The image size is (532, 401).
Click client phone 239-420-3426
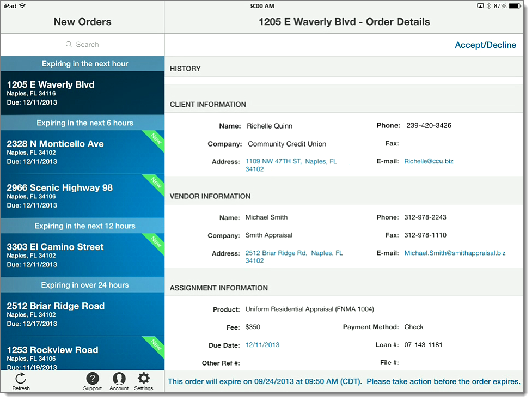pos(429,126)
